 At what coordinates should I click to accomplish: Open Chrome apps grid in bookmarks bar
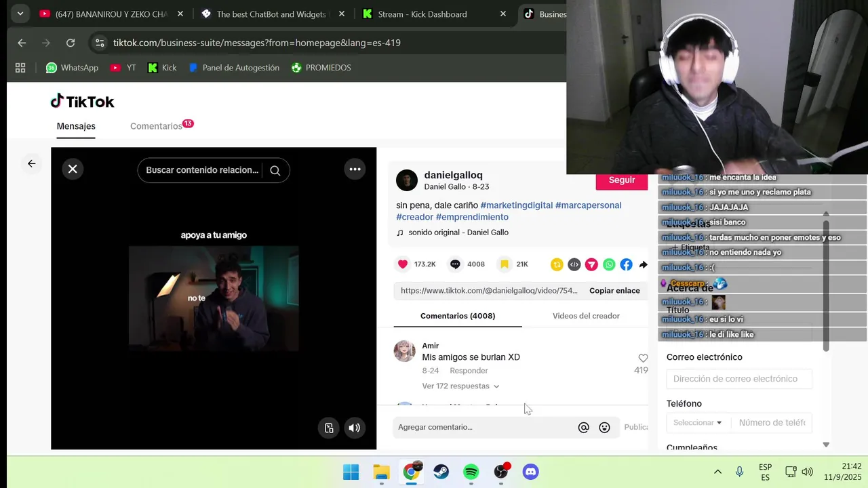pyautogui.click(x=20, y=68)
